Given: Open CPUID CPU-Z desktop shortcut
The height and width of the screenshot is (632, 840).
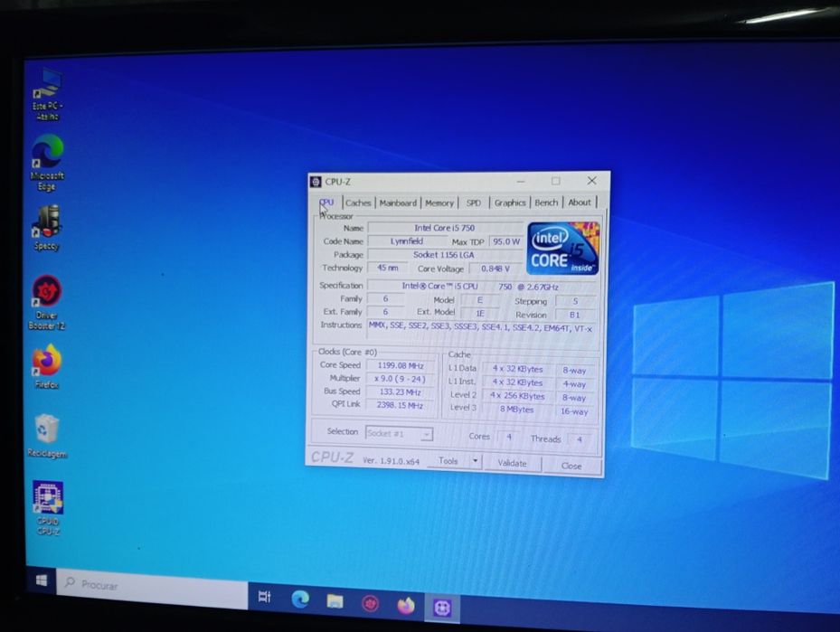Looking at the screenshot, I should [48, 507].
